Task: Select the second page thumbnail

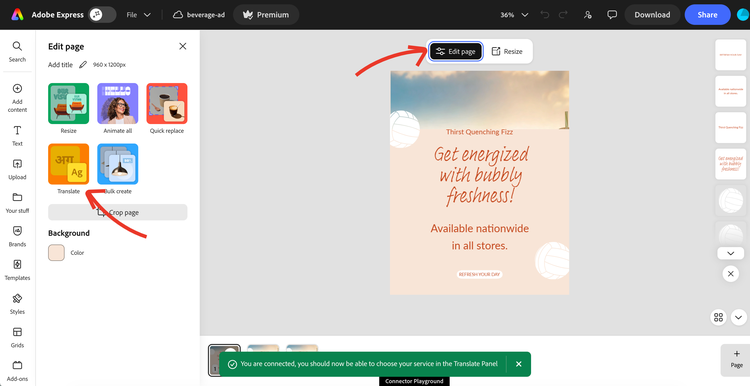Action: pos(263,348)
